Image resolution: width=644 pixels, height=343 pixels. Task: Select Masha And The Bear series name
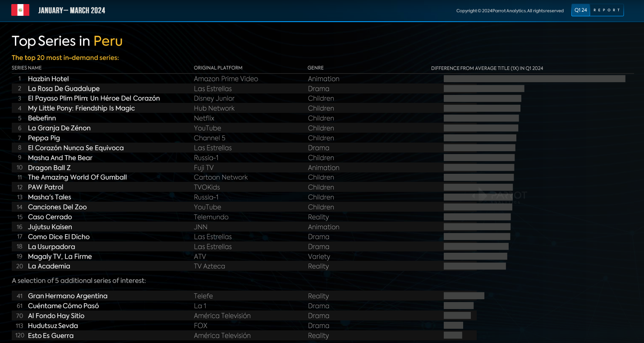click(x=60, y=158)
